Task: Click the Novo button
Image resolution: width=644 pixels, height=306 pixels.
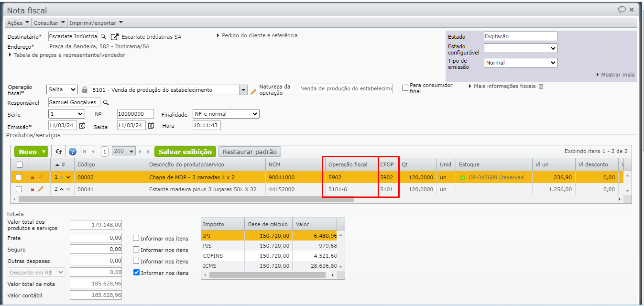Action: [x=28, y=152]
